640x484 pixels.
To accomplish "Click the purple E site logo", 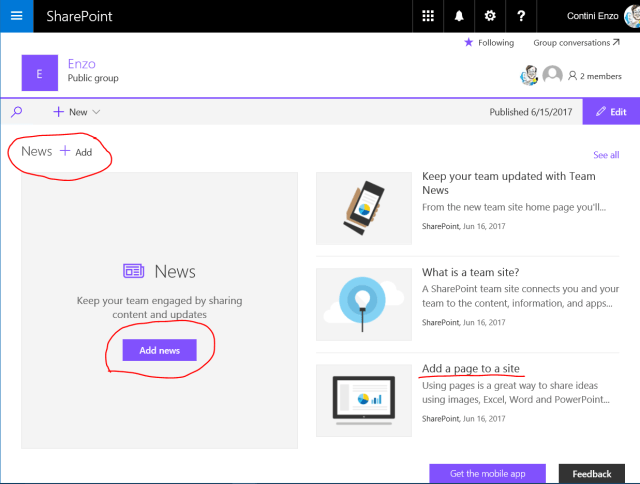I will coord(39,73).
